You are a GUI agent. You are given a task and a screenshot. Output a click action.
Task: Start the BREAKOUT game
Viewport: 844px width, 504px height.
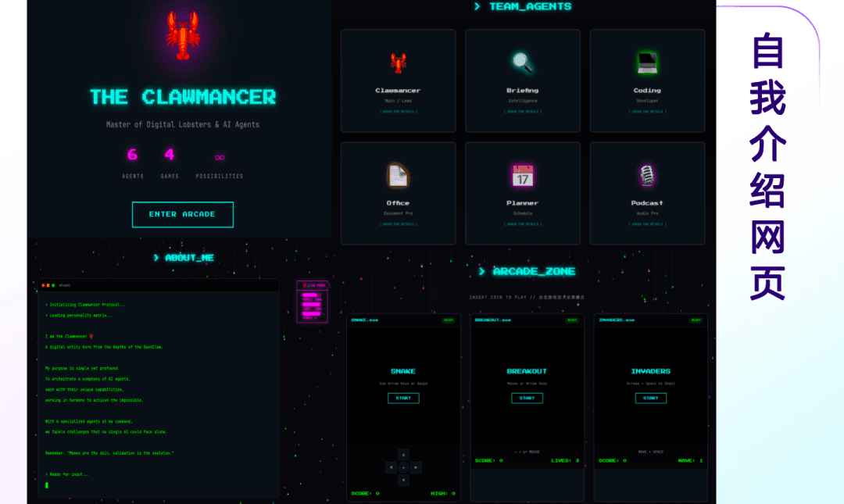[527, 398]
